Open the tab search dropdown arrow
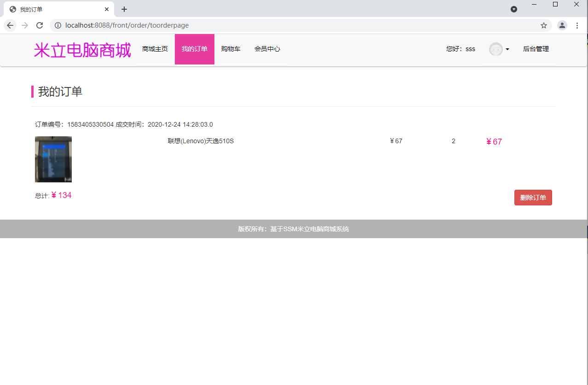The width and height of the screenshot is (588, 385). point(514,9)
